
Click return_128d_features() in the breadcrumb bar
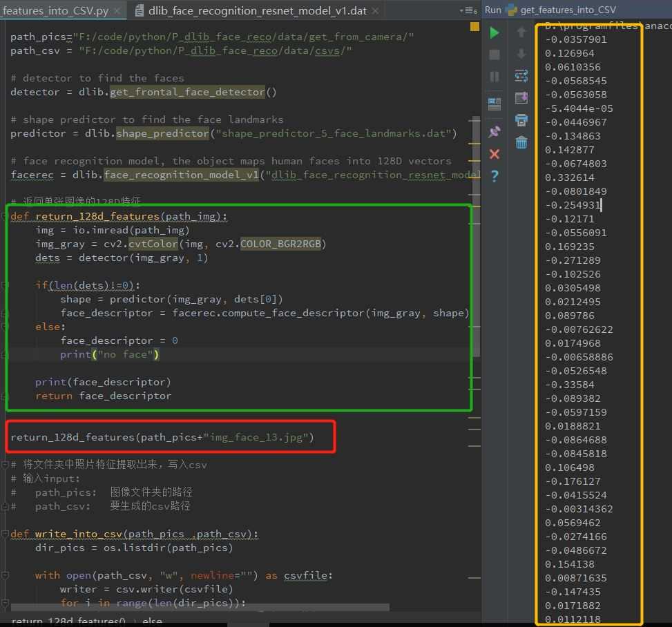click(x=68, y=621)
